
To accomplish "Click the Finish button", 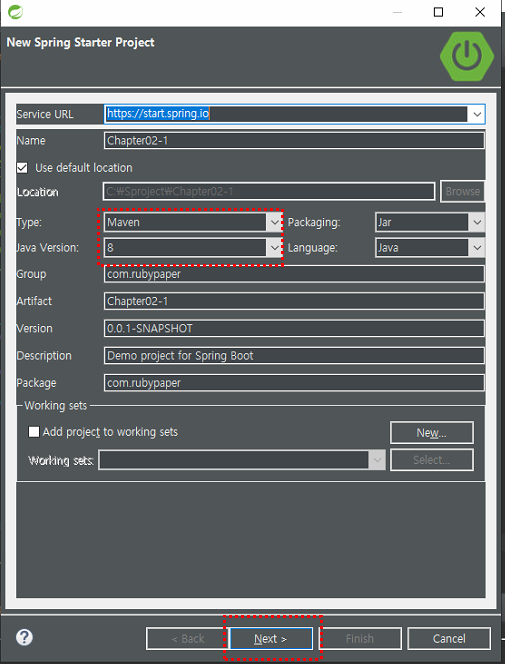I will (360, 639).
